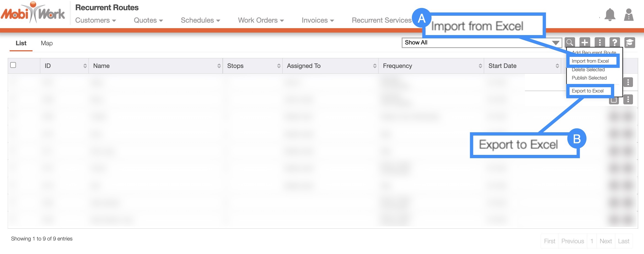This screenshot has height=254, width=644.
Task: Switch to the Map tab
Action: click(47, 43)
